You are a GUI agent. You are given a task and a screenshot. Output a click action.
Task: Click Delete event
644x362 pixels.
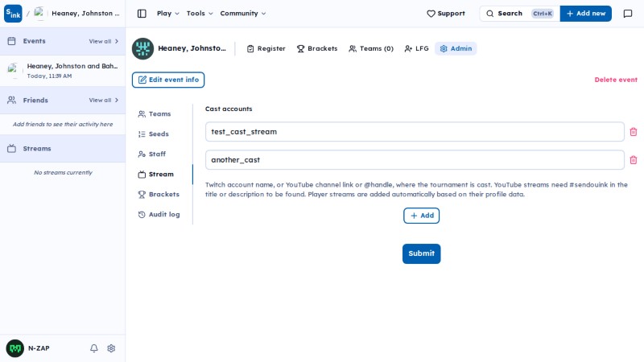tap(616, 80)
